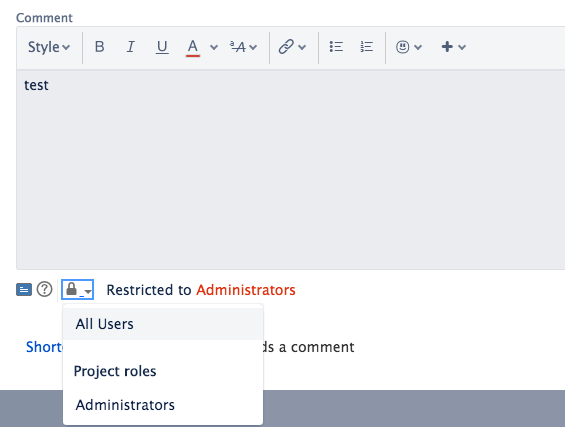The width and height of the screenshot is (565, 427).
Task: Open more text formatting options
Action: (x=244, y=47)
